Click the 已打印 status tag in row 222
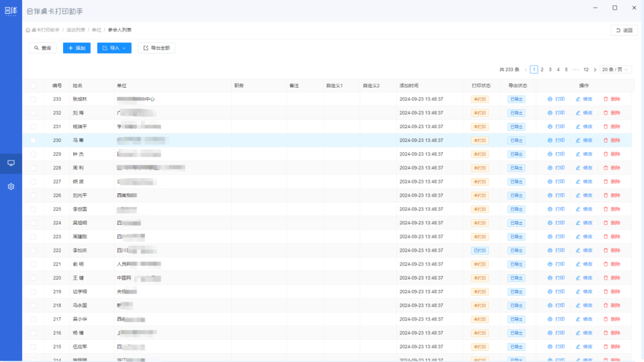The image size is (644, 362). (x=479, y=250)
